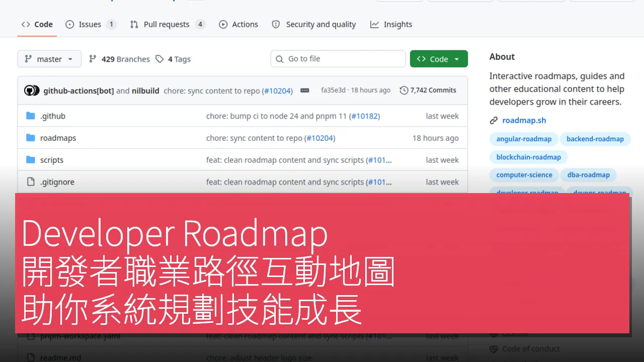Click the commits history clock icon
The image size is (644, 362).
pyautogui.click(x=404, y=90)
